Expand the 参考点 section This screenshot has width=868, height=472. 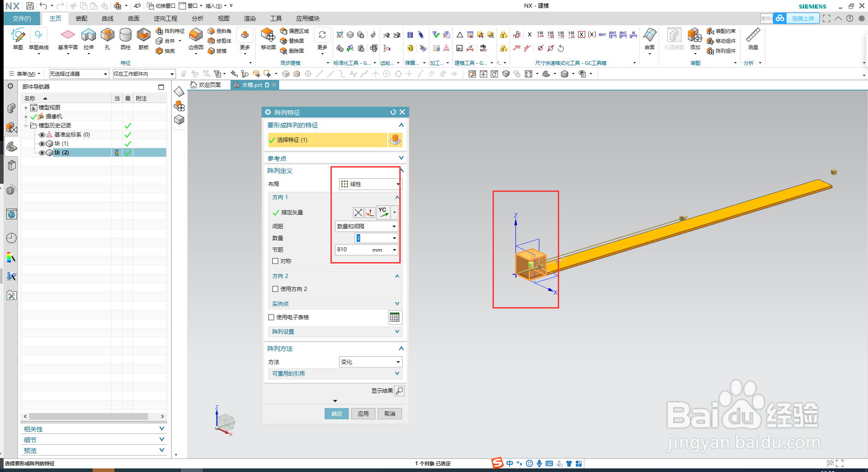[x=335, y=158]
